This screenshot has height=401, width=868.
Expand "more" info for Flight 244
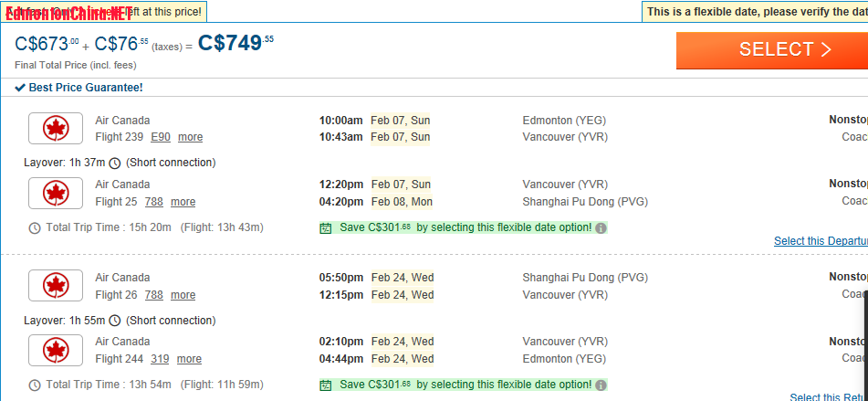[189, 359]
